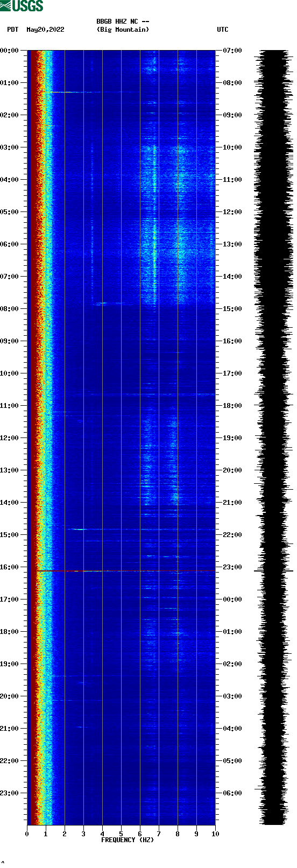The width and height of the screenshot is (297, 868).
Task: Click the 20:00 PDT time label
Action: pyautogui.click(x=9, y=696)
